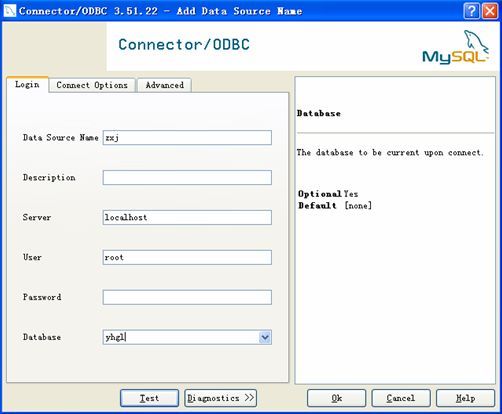Click the Password input field
502x414 pixels.
tap(187, 297)
